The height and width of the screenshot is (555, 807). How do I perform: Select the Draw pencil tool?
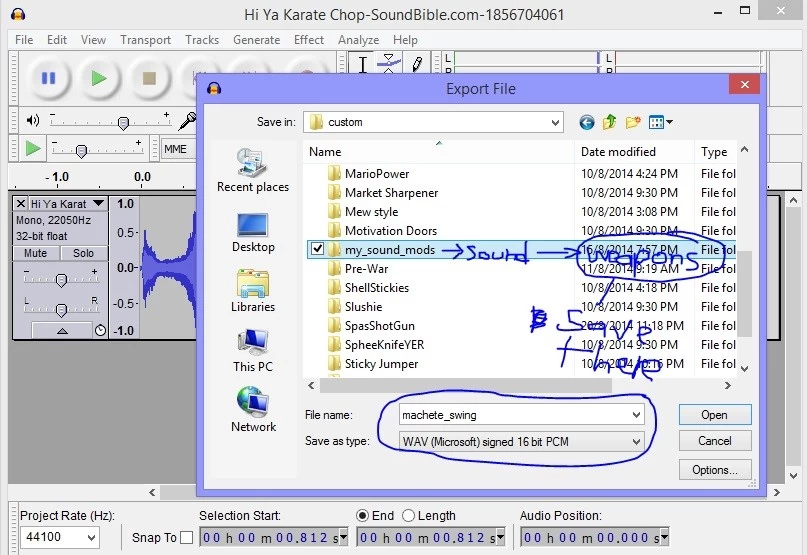[417, 64]
